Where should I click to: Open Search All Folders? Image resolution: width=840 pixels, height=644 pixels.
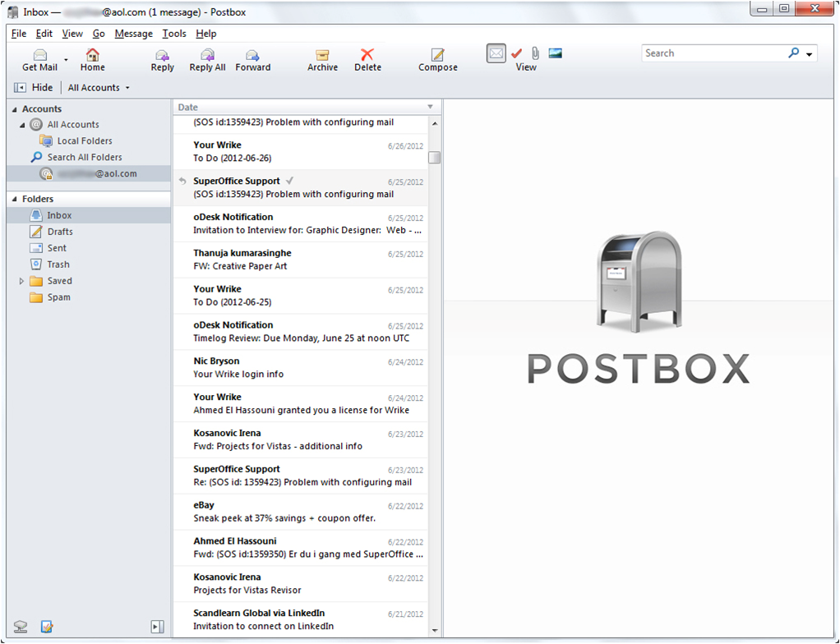(84, 158)
